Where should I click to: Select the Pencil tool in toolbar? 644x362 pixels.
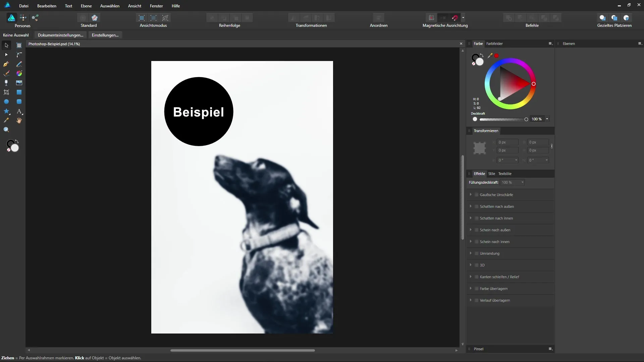tap(19, 64)
